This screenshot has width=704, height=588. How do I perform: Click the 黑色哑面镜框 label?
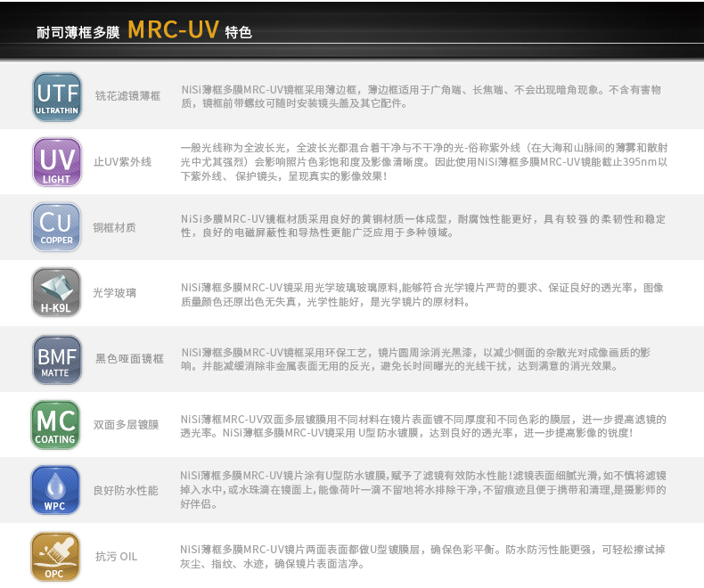[x=129, y=359]
